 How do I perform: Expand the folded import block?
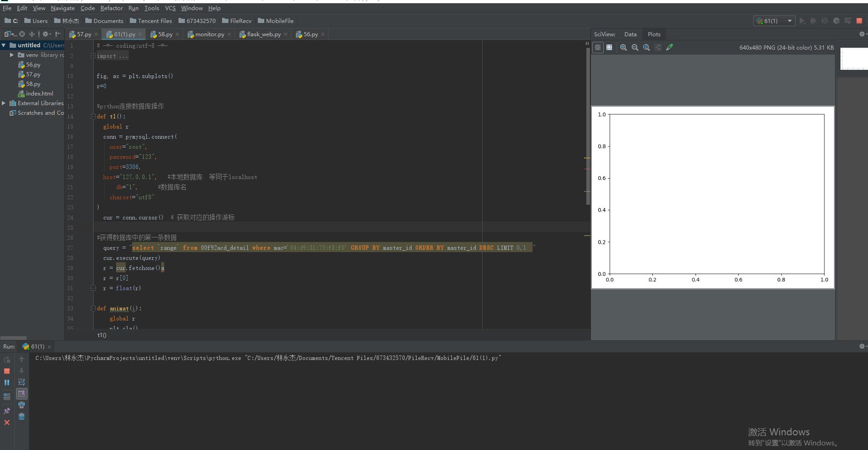[93, 56]
